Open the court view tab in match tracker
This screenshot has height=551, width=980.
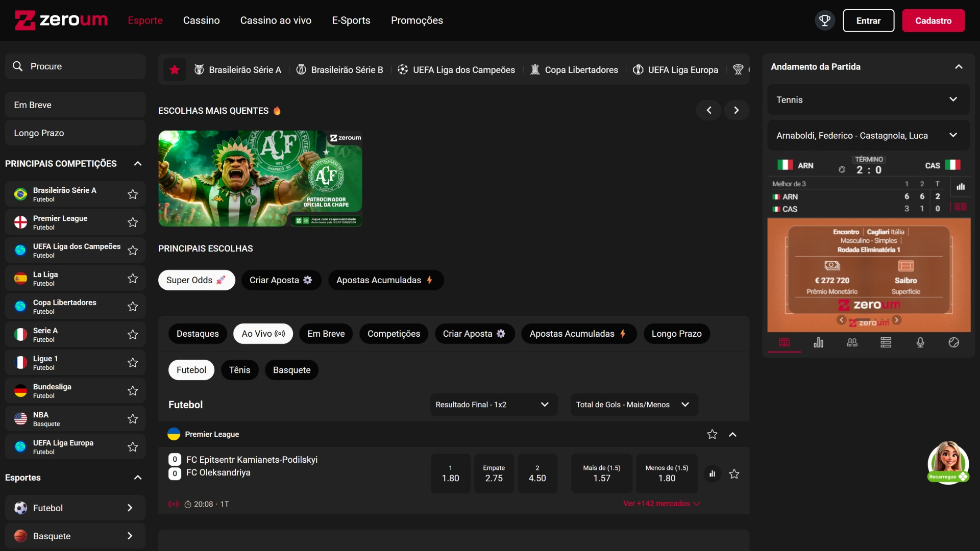[784, 342]
